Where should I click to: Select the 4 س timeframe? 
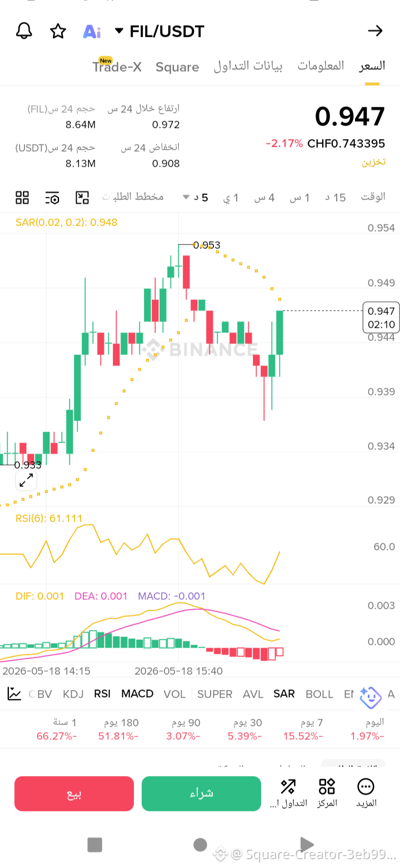point(264,197)
